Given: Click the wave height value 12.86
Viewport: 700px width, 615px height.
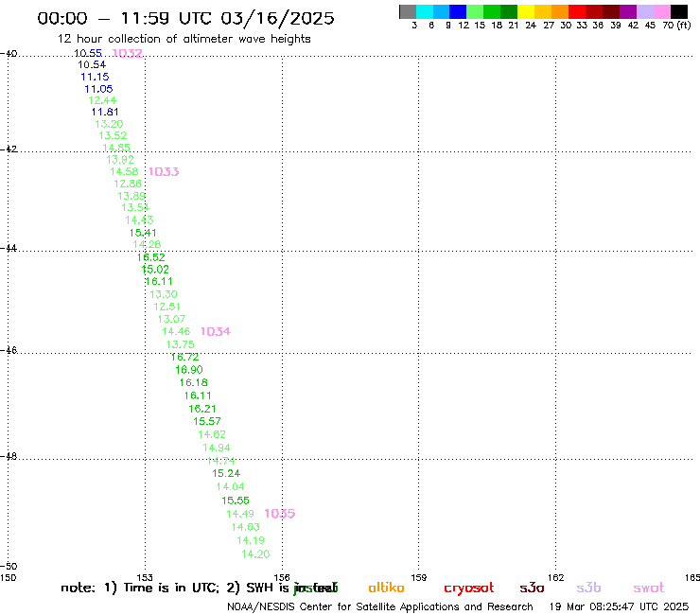Looking at the screenshot, I should coord(128,184).
